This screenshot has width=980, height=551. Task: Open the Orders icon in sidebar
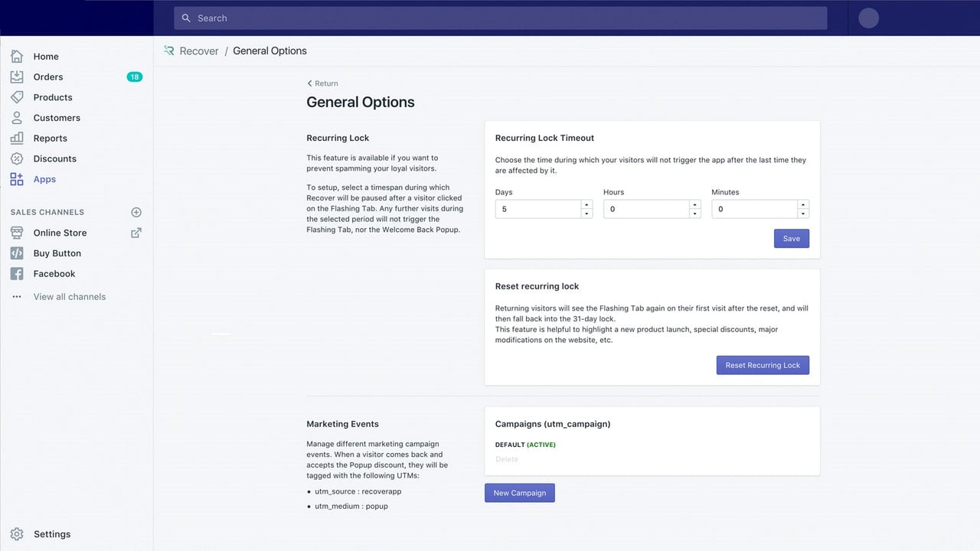[x=17, y=77]
